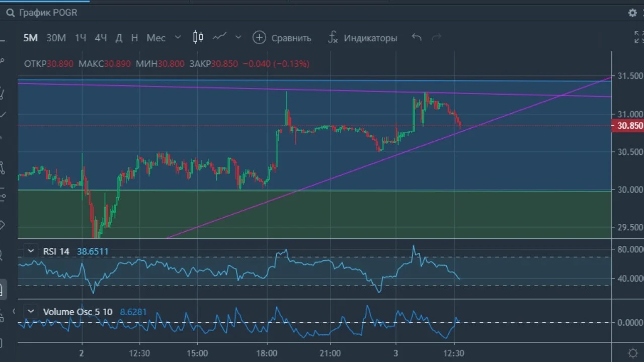
Task: Click the Volume Osc value 8.6281
Action: (x=133, y=312)
